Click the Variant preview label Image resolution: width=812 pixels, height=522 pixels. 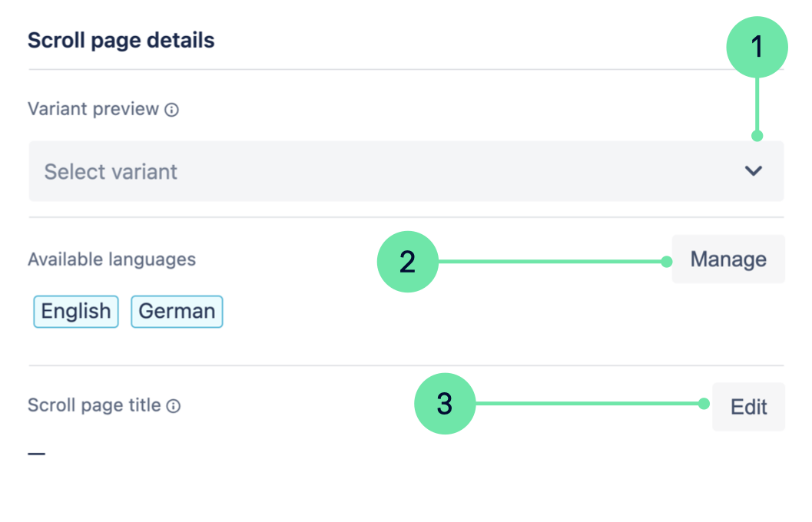[93, 109]
